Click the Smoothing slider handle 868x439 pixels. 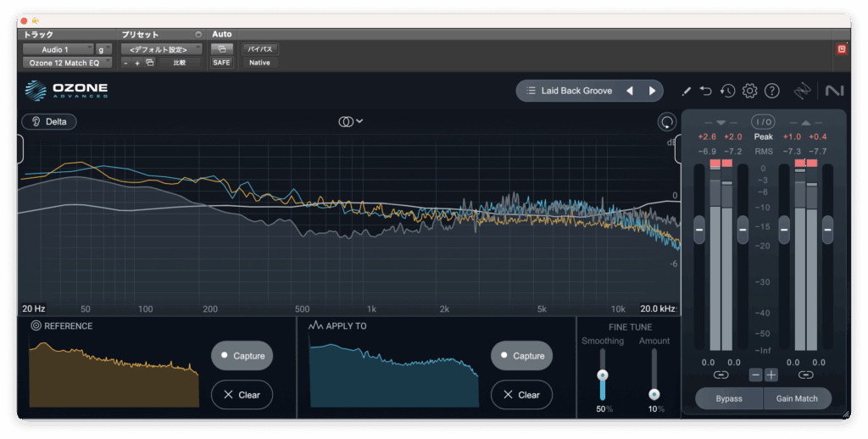(603, 375)
